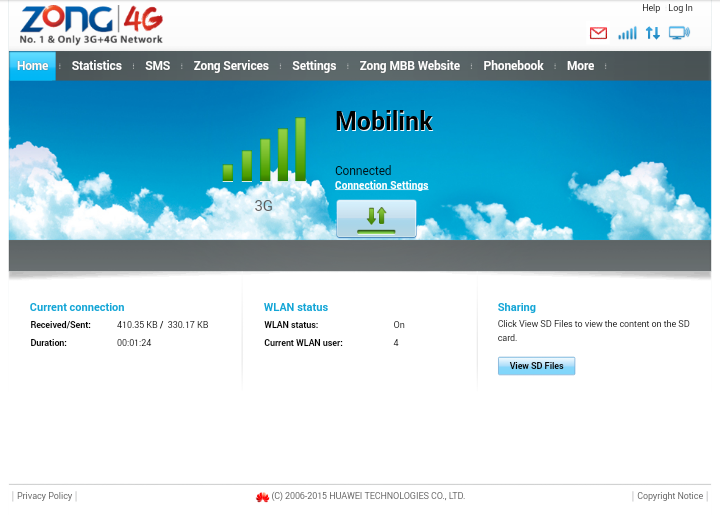Open the unread messages envelope icon
The width and height of the screenshot is (720, 515).
(598, 33)
